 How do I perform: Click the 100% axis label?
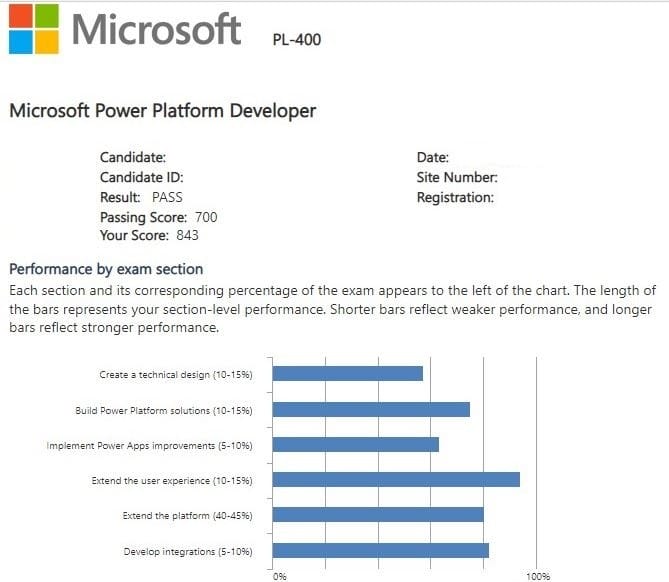click(x=538, y=576)
